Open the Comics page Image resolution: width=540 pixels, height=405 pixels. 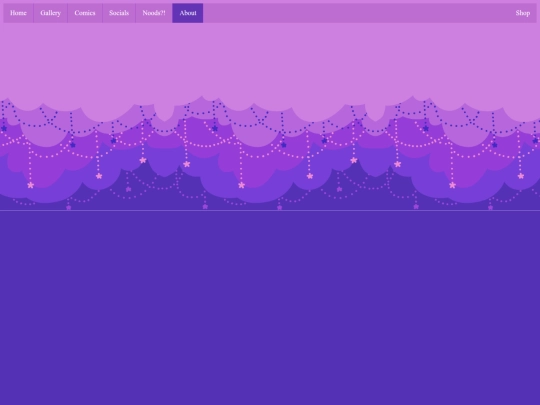point(85,13)
